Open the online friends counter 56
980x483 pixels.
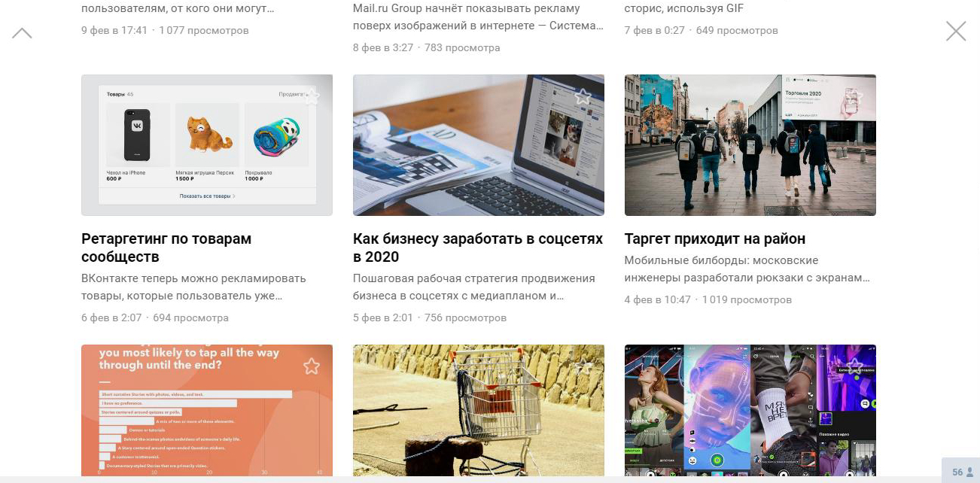click(962, 472)
